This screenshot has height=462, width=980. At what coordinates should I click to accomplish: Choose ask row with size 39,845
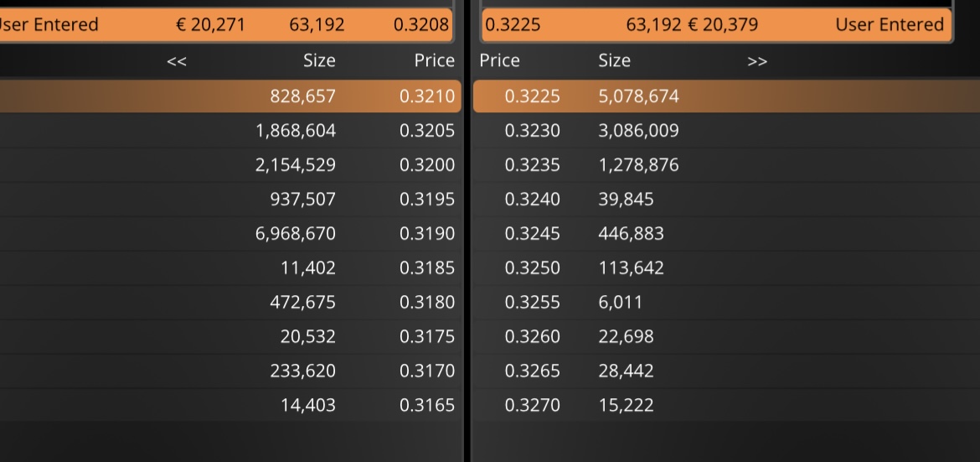click(x=726, y=199)
